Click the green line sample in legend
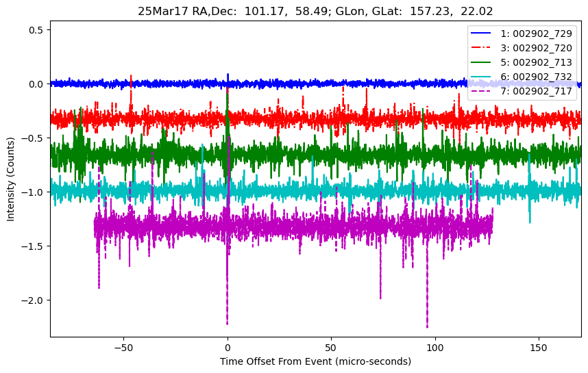Viewport: 588px width, 373px height. point(481,62)
